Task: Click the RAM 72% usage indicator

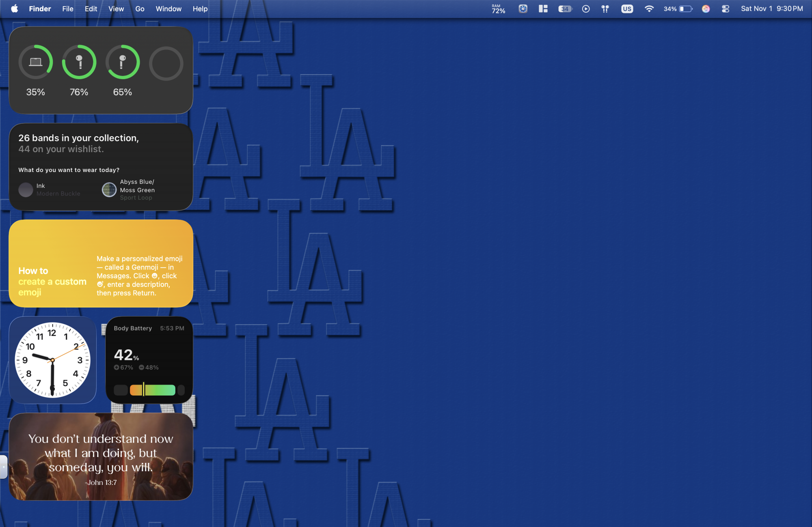Action: point(498,9)
